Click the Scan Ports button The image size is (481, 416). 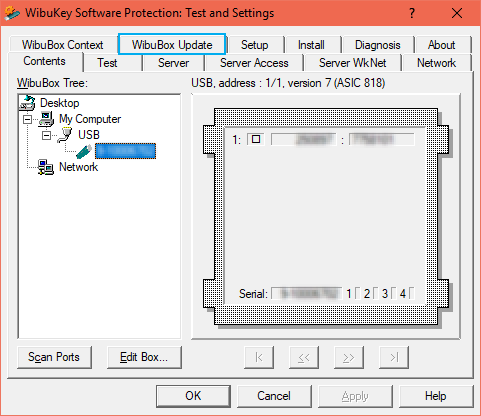pyautogui.click(x=54, y=357)
